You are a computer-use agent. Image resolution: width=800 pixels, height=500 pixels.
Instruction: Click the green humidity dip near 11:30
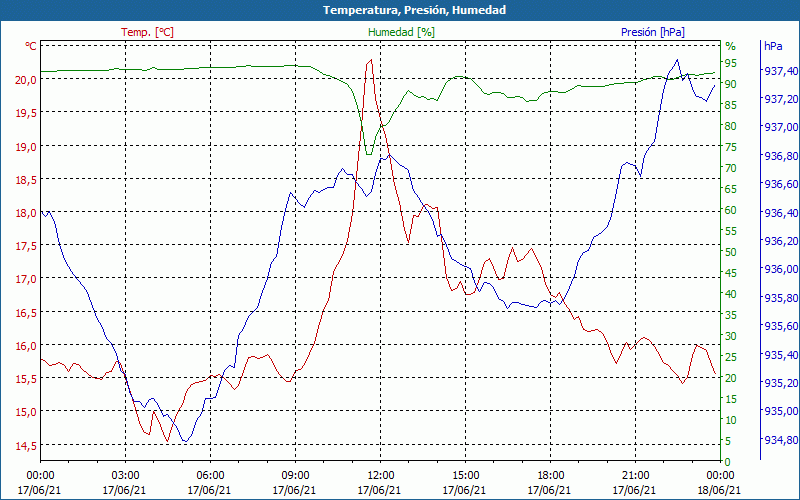368,154
